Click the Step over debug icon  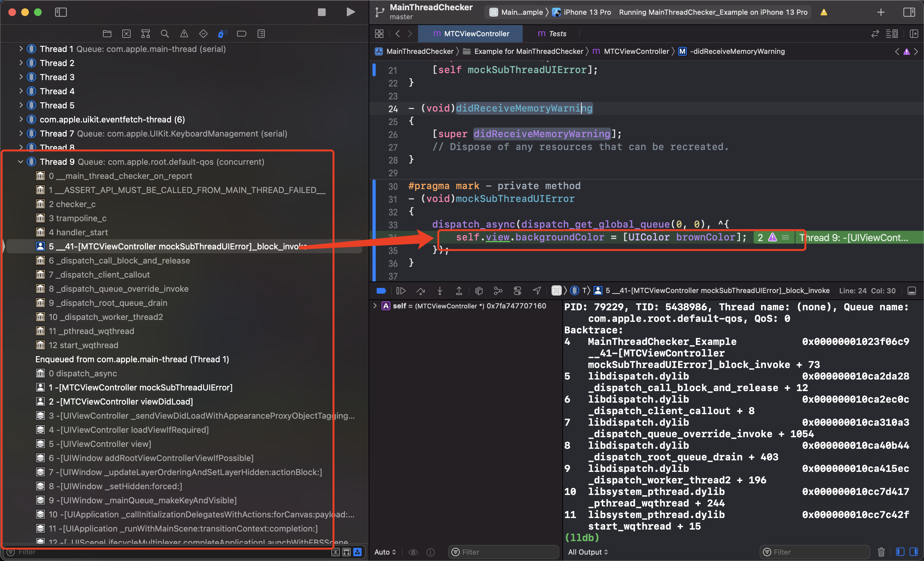(x=420, y=291)
